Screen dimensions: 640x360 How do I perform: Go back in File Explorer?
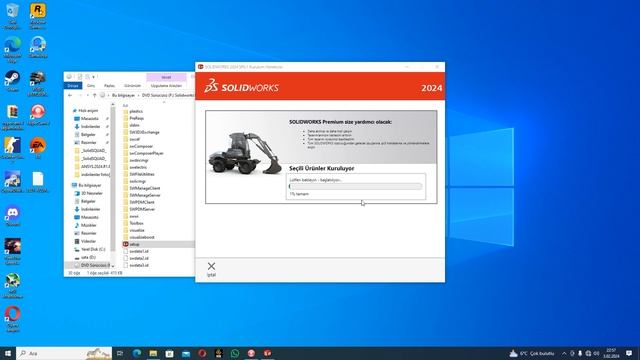pos(70,95)
